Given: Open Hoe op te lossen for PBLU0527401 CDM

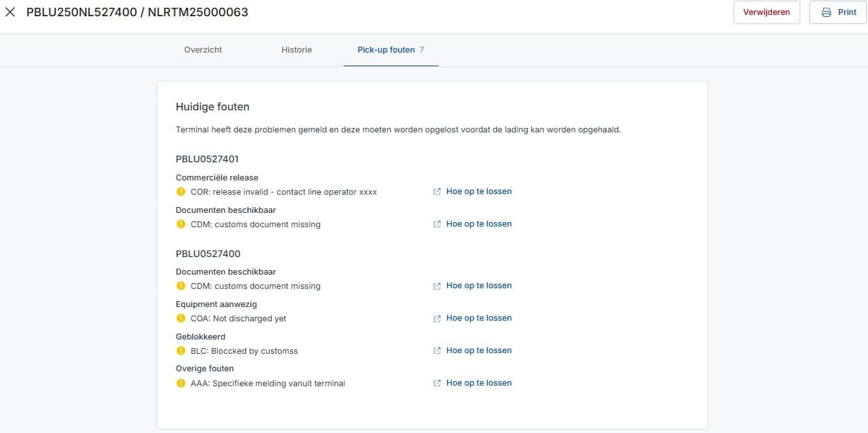Looking at the screenshot, I should 479,224.
